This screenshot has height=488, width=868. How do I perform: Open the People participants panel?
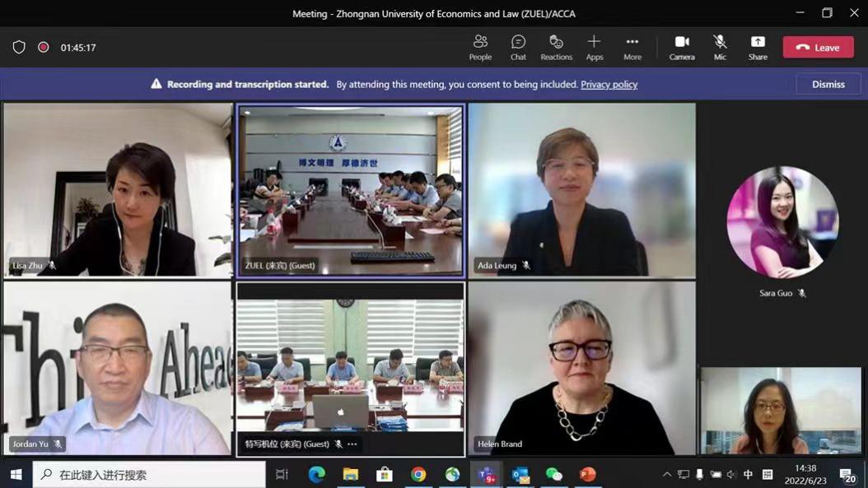click(x=480, y=47)
